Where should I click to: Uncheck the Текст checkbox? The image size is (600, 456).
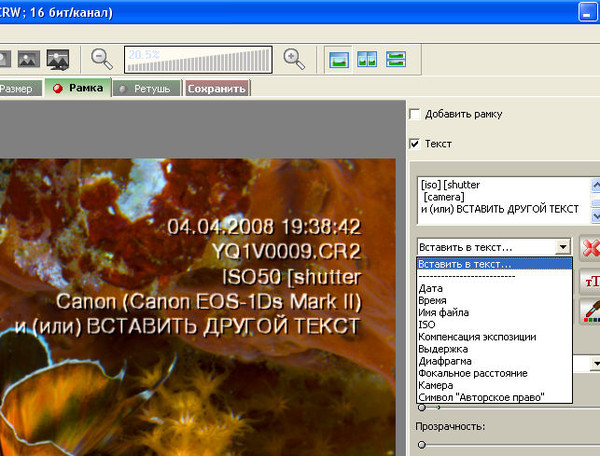415,144
